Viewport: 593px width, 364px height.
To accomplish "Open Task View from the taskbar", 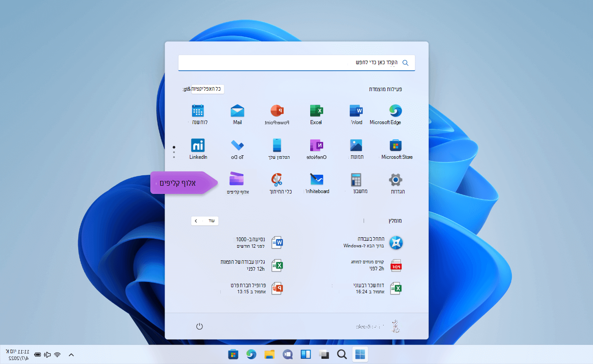I will tap(324, 354).
